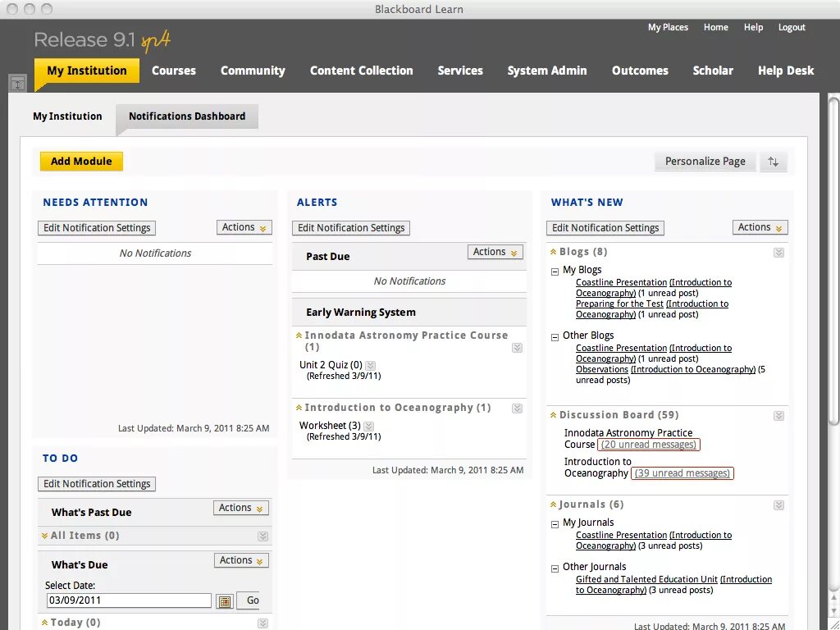Open What's Past Due Actions dropdown
This screenshot has height=630, width=840.
pos(240,508)
